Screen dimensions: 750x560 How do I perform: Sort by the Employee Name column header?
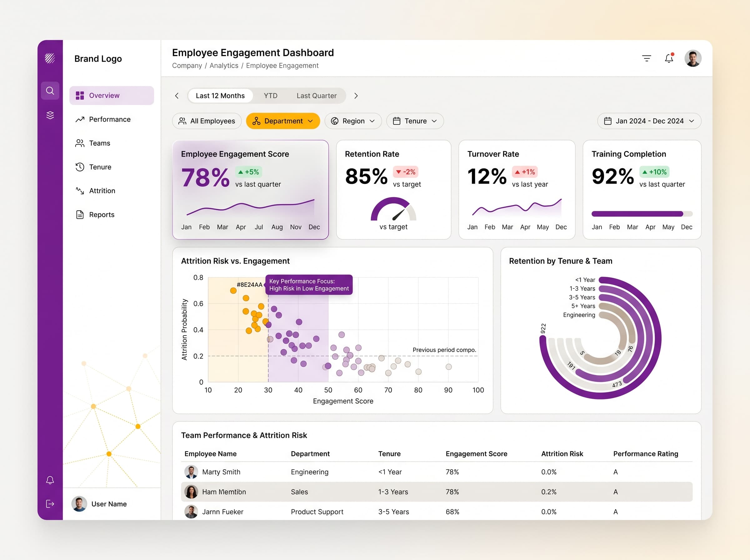[210, 453]
